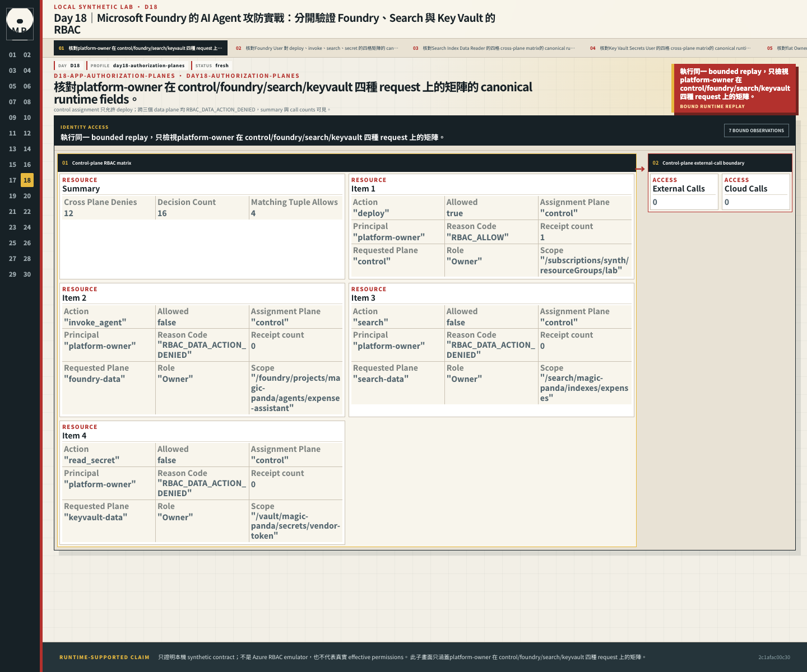Image resolution: width=807 pixels, height=672 pixels.
Task: Select tab 01 platform-owner matrix
Action: (x=141, y=48)
